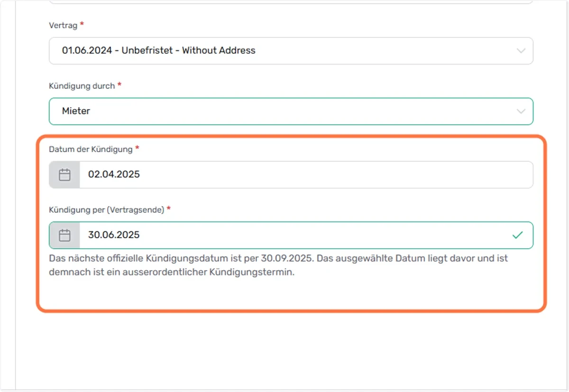The width and height of the screenshot is (569, 392).
Task: Expand the Vertrag dropdown chevron
Action: tap(521, 51)
